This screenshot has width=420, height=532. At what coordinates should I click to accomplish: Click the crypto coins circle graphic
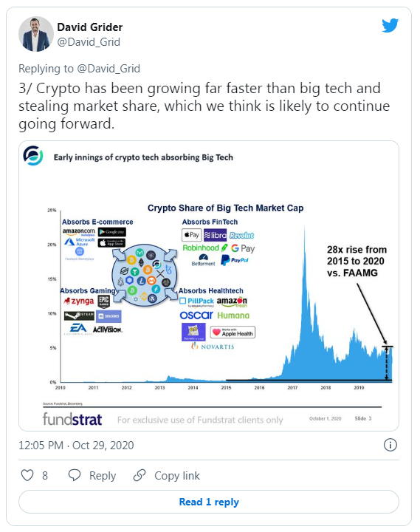(145, 275)
